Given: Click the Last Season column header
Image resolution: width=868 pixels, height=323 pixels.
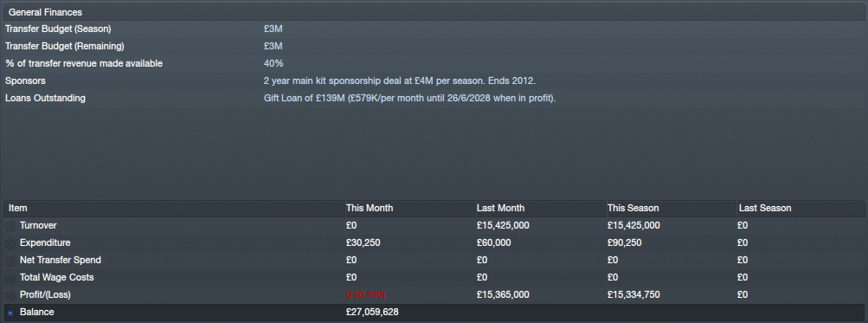Looking at the screenshot, I should coord(800,209).
